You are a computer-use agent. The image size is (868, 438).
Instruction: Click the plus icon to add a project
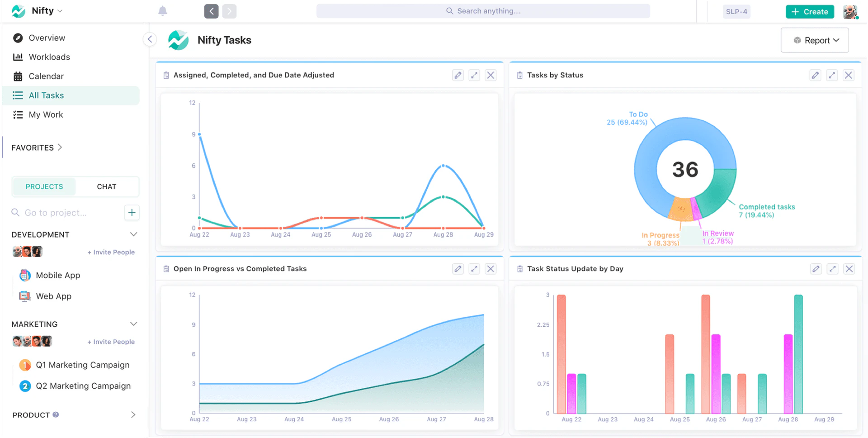pos(132,212)
